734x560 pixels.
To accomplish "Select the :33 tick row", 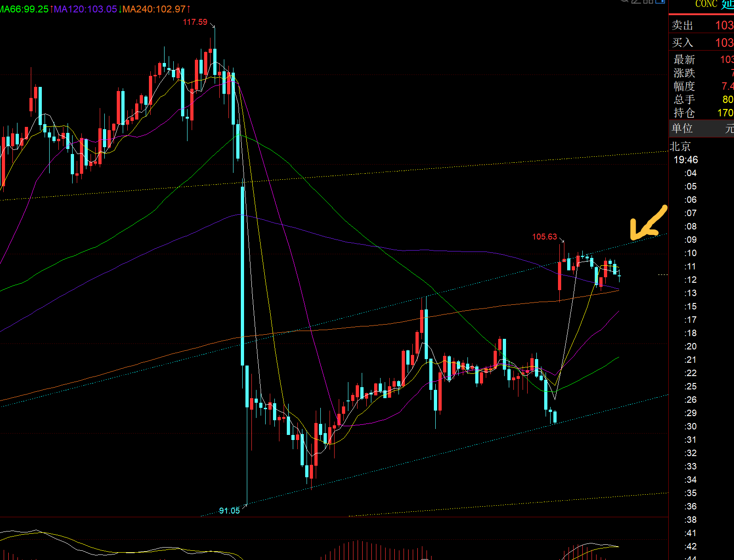I will (x=690, y=467).
